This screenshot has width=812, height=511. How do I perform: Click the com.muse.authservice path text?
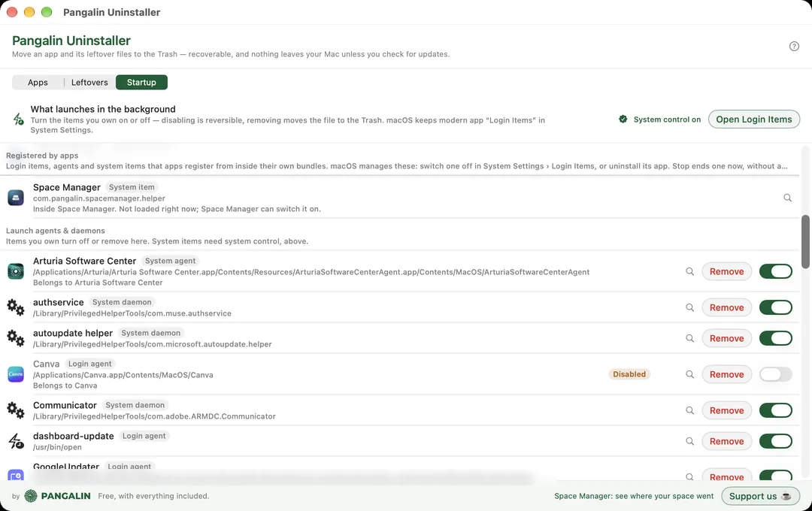(x=132, y=313)
